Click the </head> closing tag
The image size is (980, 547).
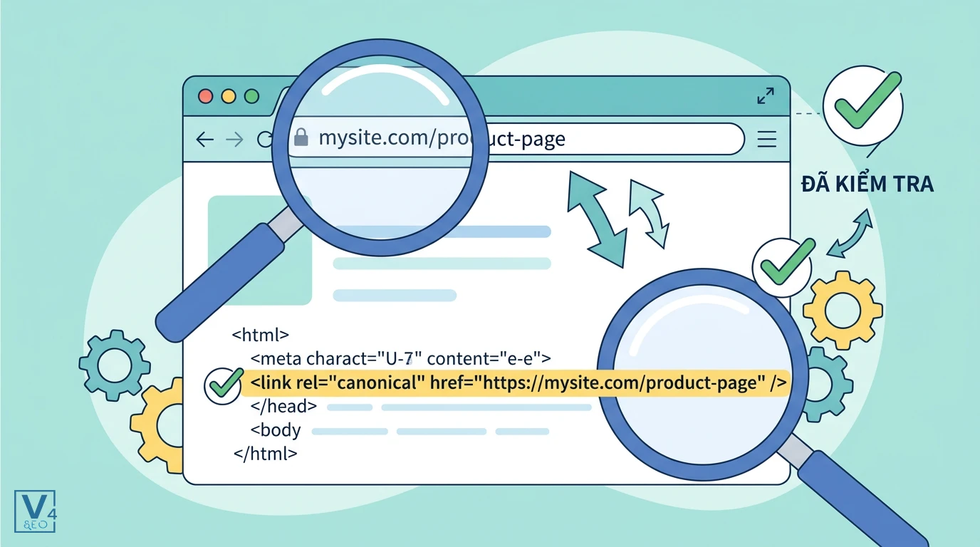point(284,407)
